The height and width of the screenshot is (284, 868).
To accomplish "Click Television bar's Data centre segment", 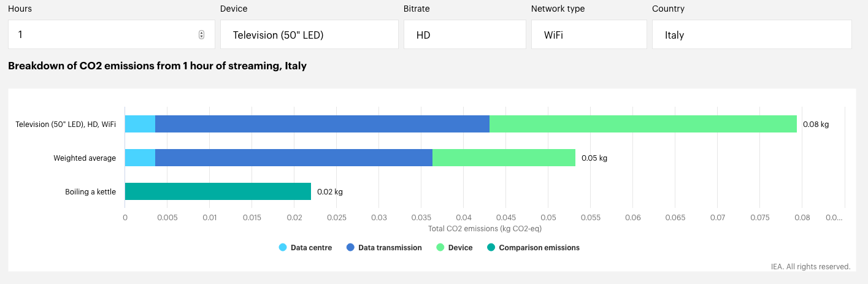I will tap(140, 124).
